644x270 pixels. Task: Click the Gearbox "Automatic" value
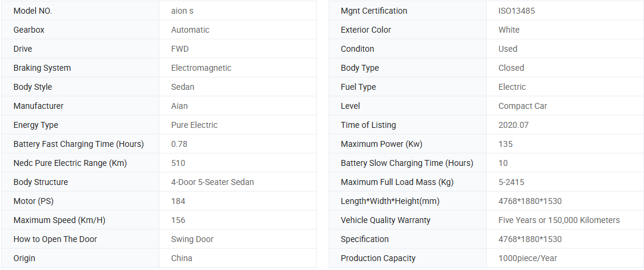pyautogui.click(x=190, y=30)
